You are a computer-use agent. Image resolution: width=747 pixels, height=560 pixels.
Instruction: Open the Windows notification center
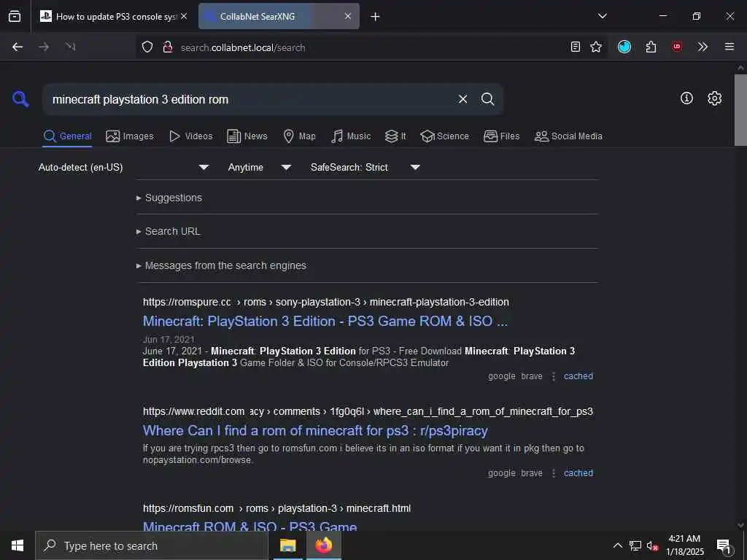pyautogui.click(x=724, y=546)
